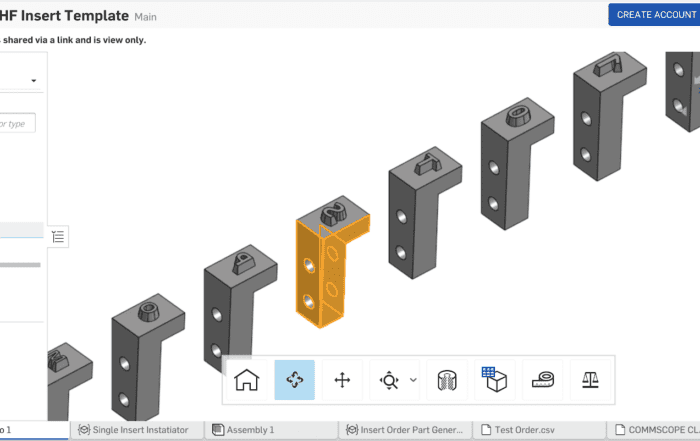Switch to Single Insert Instatiator tab
The image size is (700, 441).
(137, 430)
